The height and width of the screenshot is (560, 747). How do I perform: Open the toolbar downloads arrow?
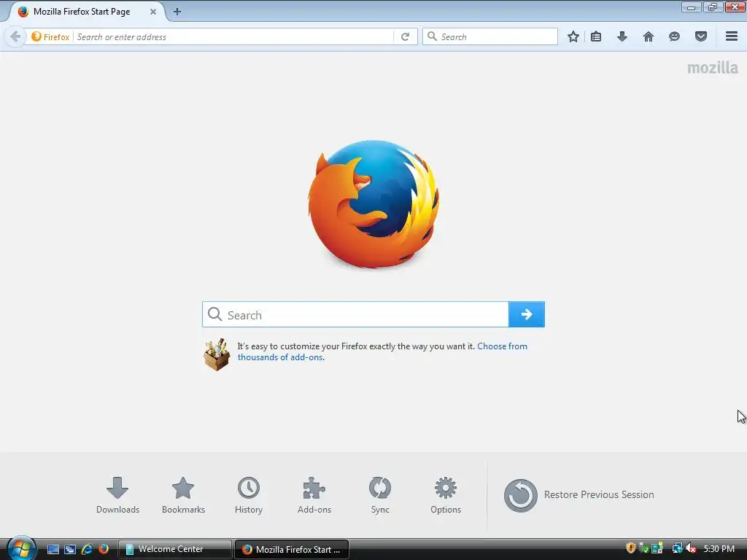pos(622,36)
